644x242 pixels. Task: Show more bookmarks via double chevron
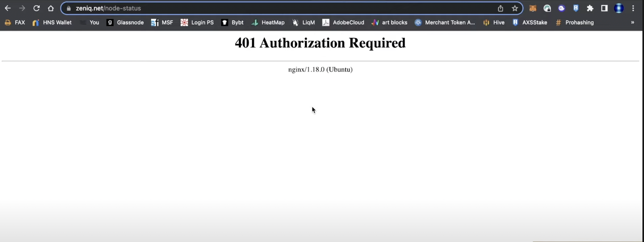632,22
